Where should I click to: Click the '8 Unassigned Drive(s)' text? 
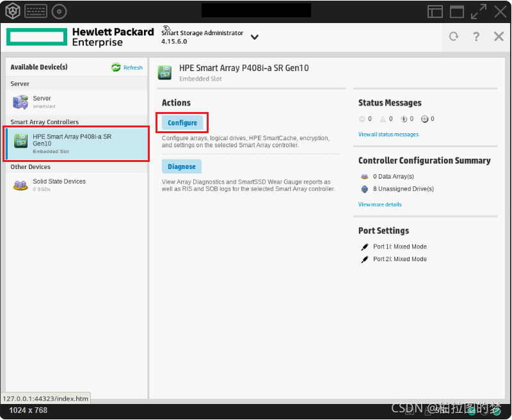pos(403,189)
